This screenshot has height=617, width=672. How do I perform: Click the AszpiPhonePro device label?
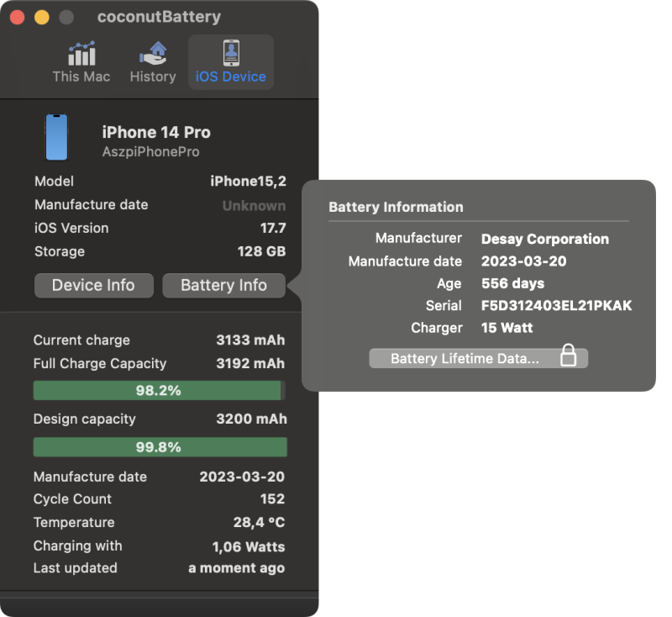(x=150, y=152)
